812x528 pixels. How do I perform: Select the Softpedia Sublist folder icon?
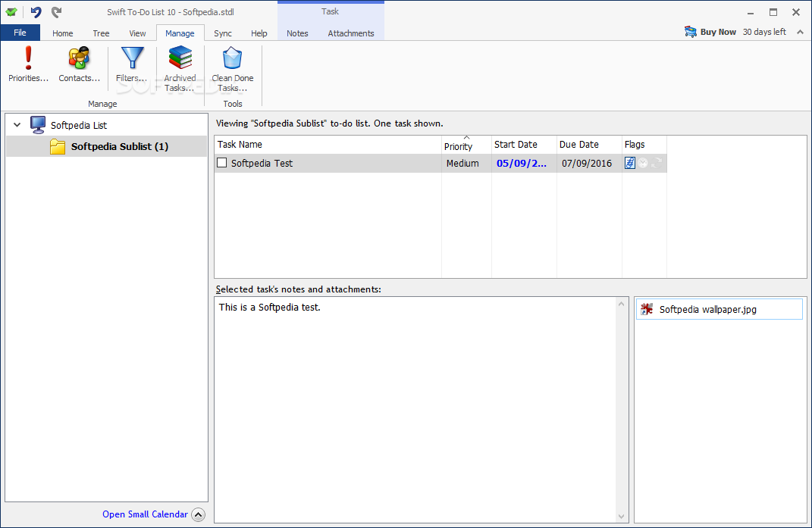pos(58,146)
